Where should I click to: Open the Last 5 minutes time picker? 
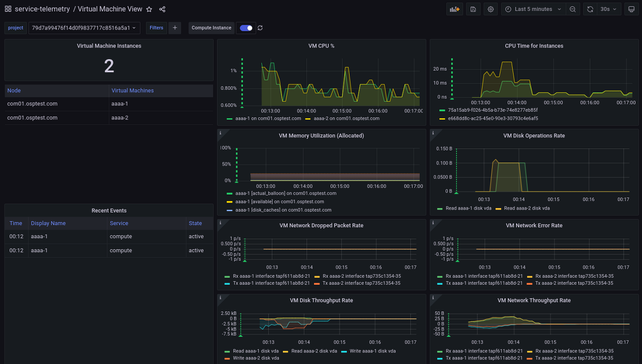[x=533, y=9]
